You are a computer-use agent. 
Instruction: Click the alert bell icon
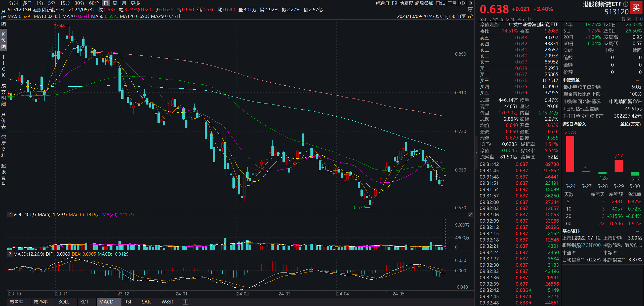635,19
